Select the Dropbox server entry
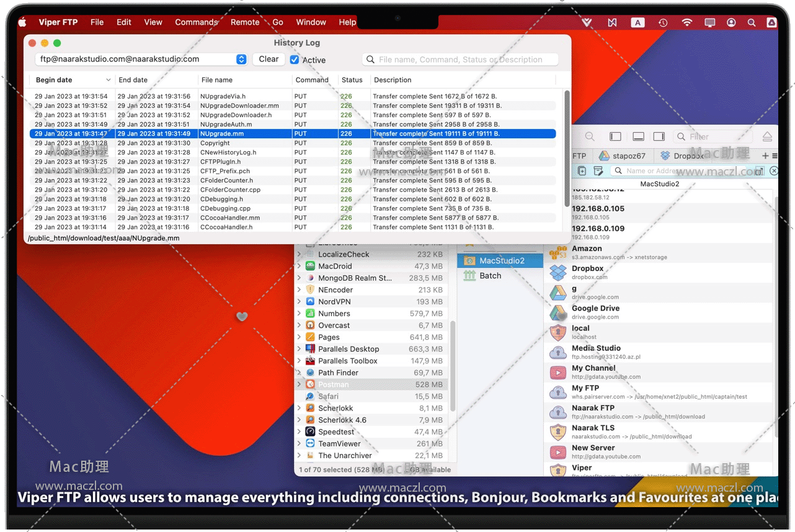Screen dimensions: 795x532 pyautogui.click(x=587, y=272)
